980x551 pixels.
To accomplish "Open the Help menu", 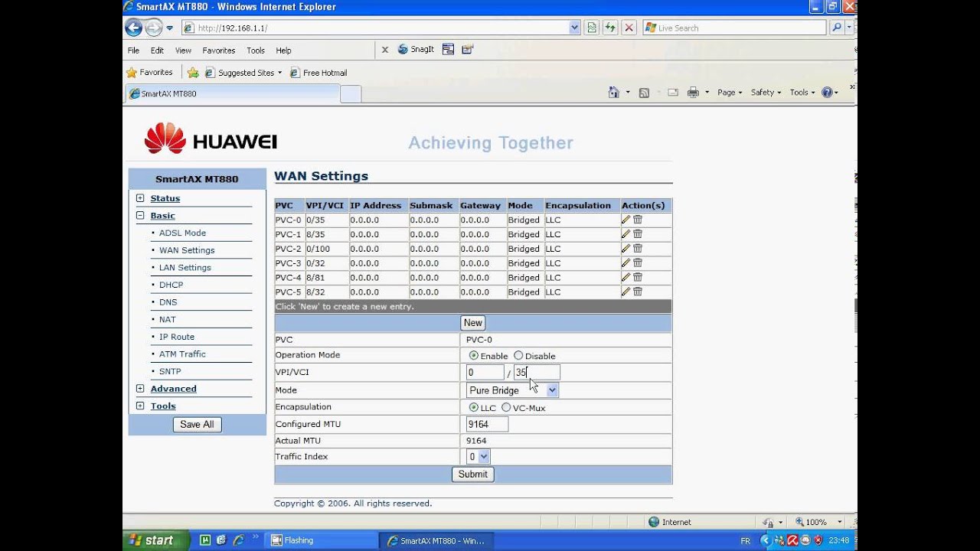I will (283, 51).
